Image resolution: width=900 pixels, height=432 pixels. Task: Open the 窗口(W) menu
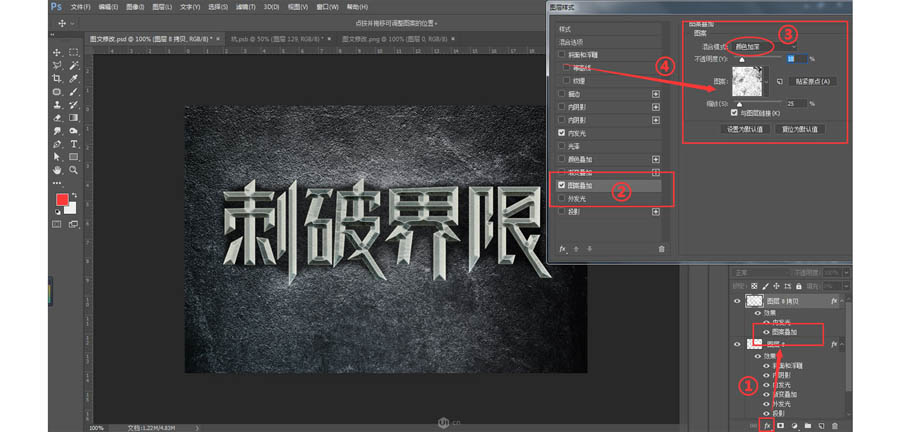[x=327, y=7]
